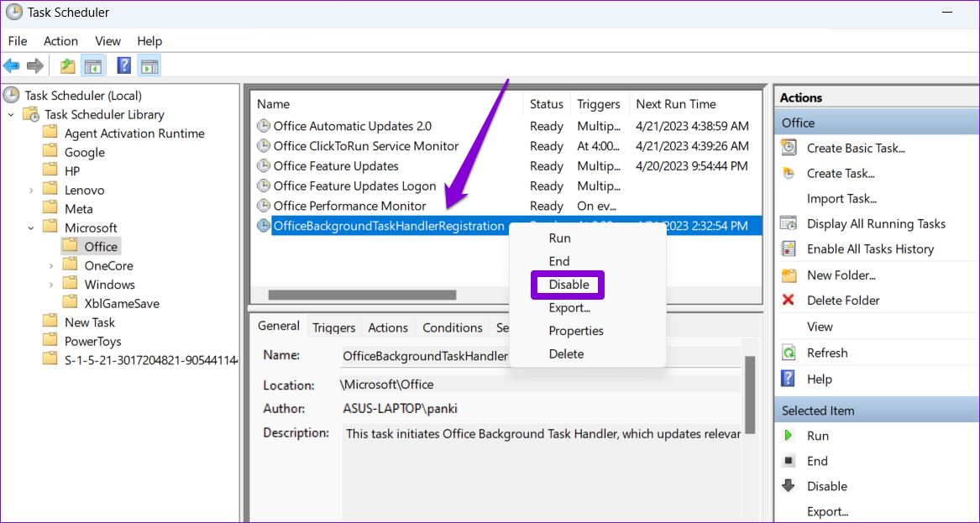The height and width of the screenshot is (523, 980).
Task: Select the Office Feature Updates task
Action: tap(337, 165)
